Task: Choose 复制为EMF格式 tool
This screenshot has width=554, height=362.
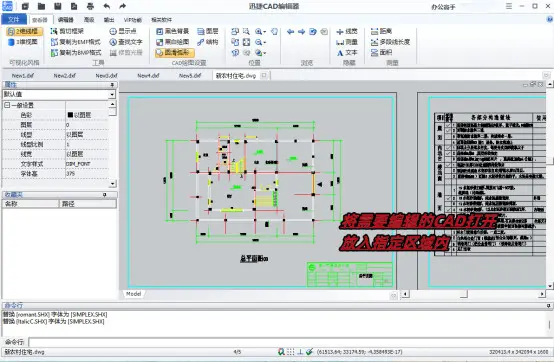Action: click(76, 42)
